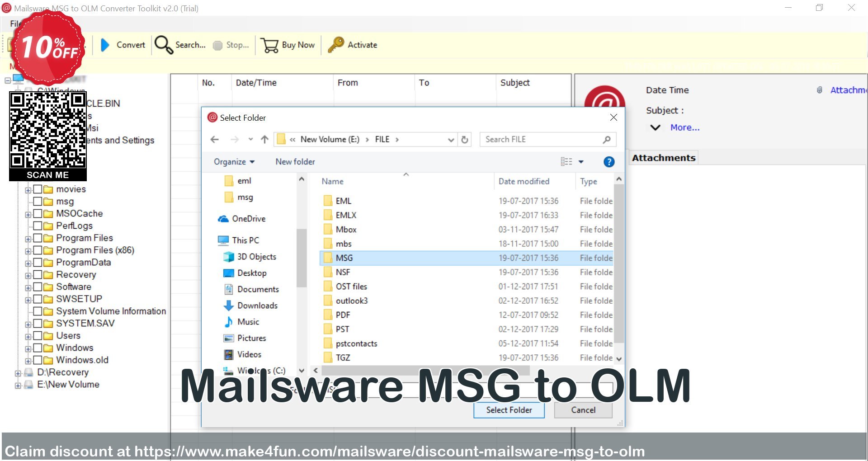868x461 pixels.
Task: Click New Volume (E:) in breadcrumb path
Action: tap(330, 139)
